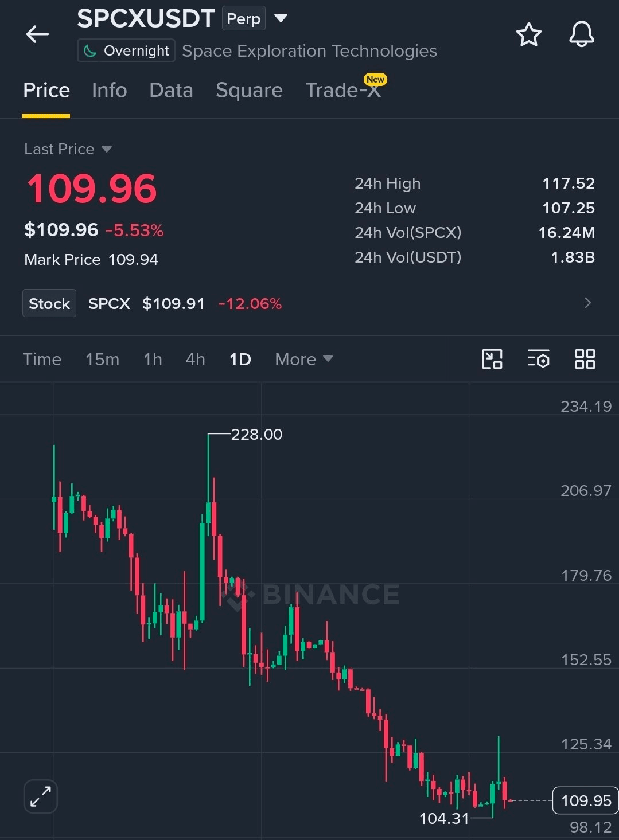Add SPCXUSDT to favorites with star icon
This screenshot has height=840, width=619.
[x=528, y=34]
